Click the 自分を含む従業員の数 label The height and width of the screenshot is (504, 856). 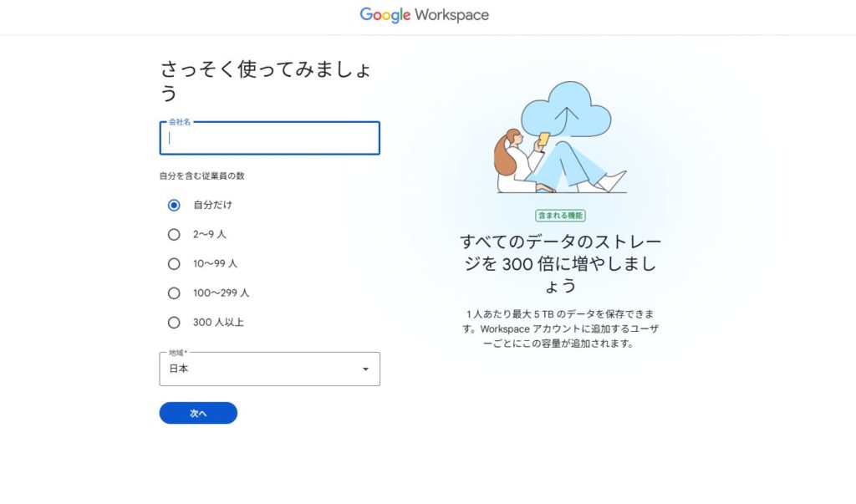click(201, 176)
